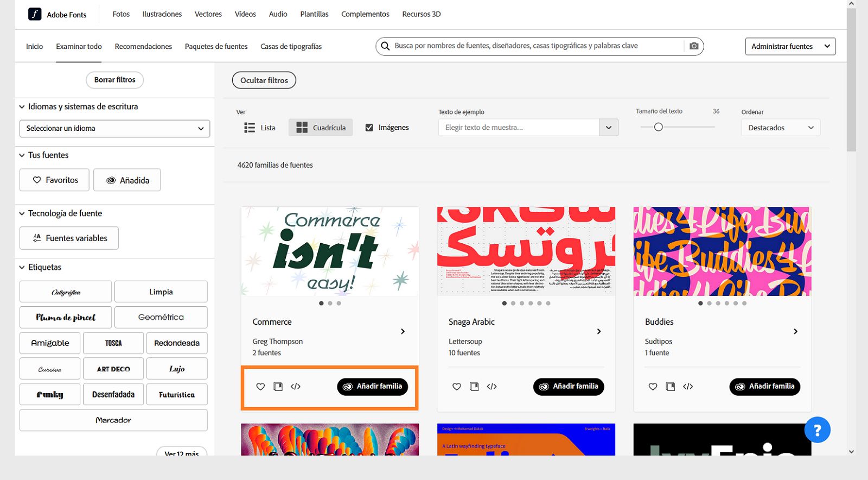Open the Seleccionar un idioma dropdown

[114, 129]
